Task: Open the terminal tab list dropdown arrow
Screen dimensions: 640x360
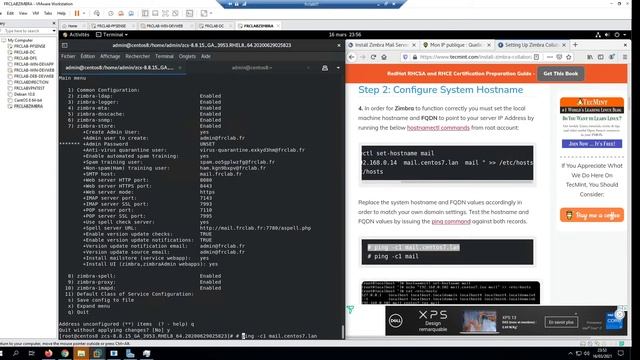Action: pyautogui.click(x=338, y=68)
